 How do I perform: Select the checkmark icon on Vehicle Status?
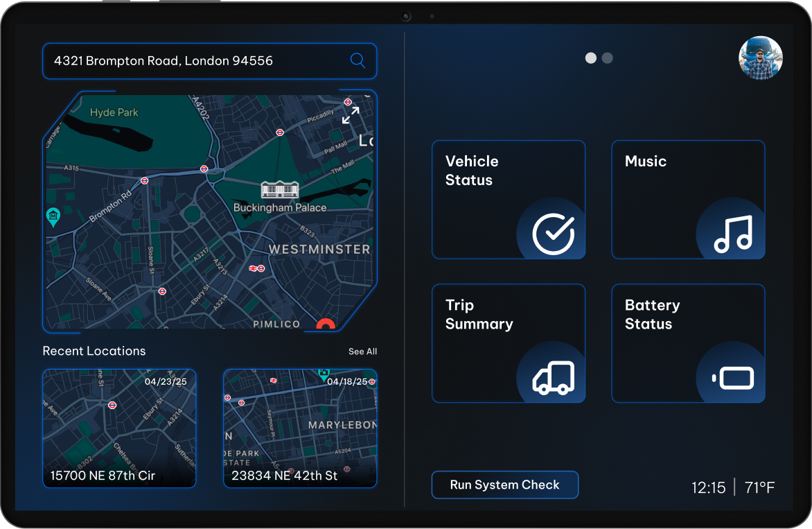(x=554, y=233)
